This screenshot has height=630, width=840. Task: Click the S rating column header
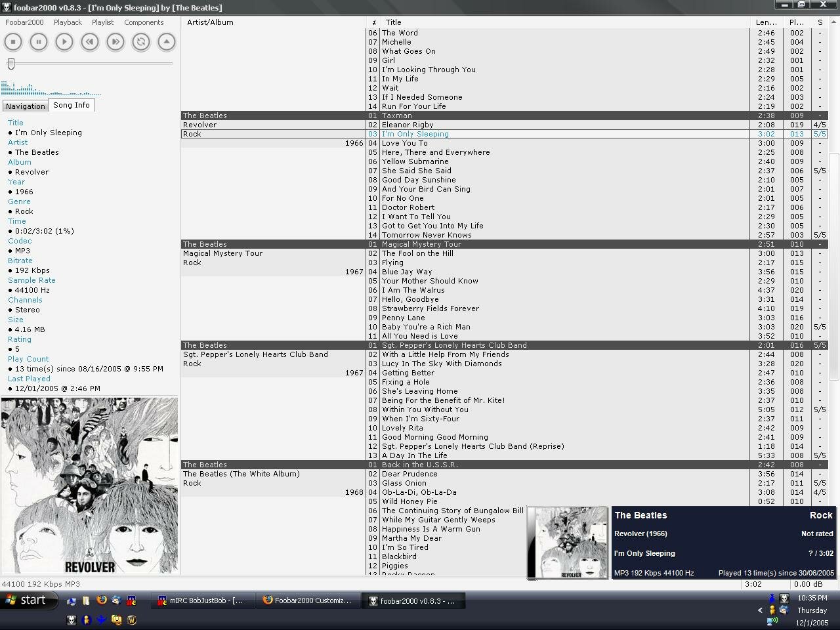(x=820, y=22)
